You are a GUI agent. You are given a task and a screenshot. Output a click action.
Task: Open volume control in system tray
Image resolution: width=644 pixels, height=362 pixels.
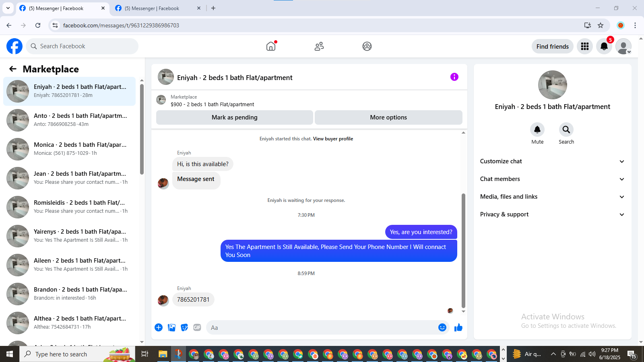(x=592, y=354)
